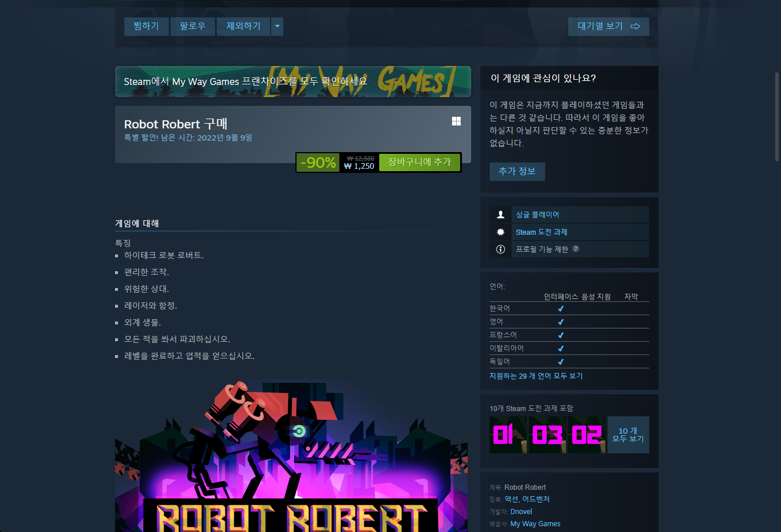Open the Dnovel developer link

[521, 512]
